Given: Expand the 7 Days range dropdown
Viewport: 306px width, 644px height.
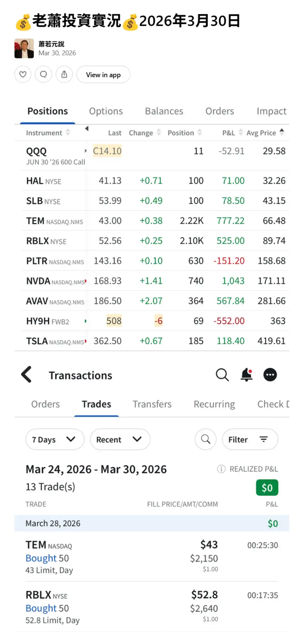Looking at the screenshot, I should 55,439.
